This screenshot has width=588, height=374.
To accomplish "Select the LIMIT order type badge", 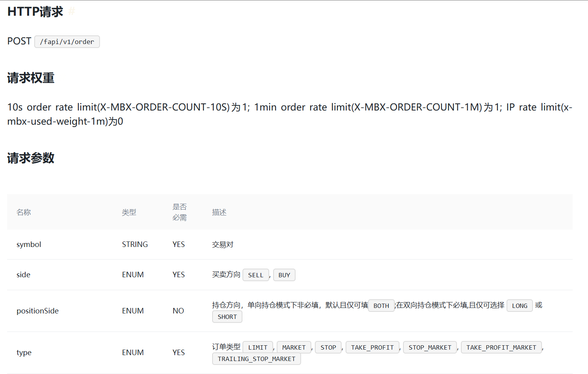I will tap(258, 347).
